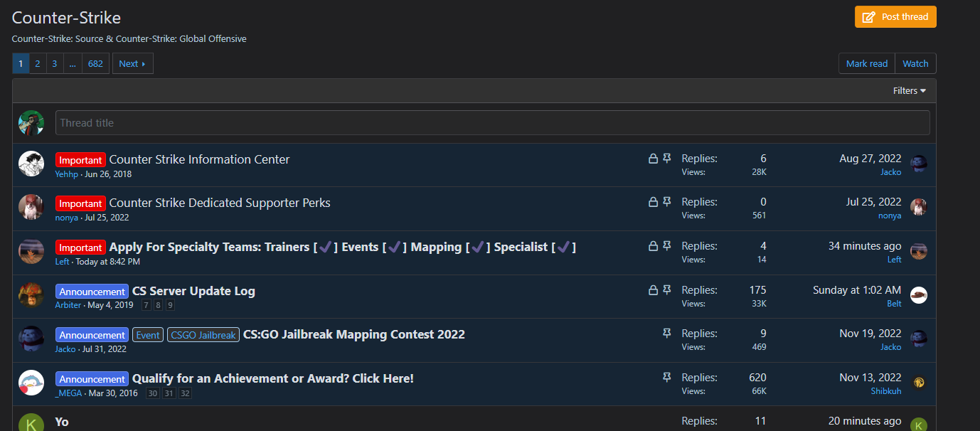
Task: Go to page 2 of threads
Action: [38, 63]
